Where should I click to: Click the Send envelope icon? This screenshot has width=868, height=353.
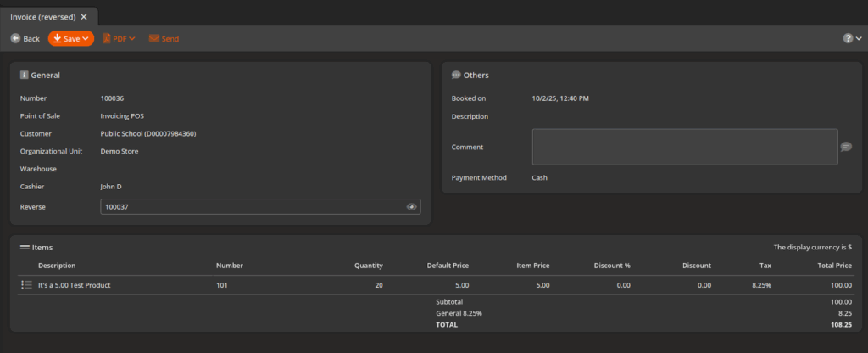pos(153,38)
